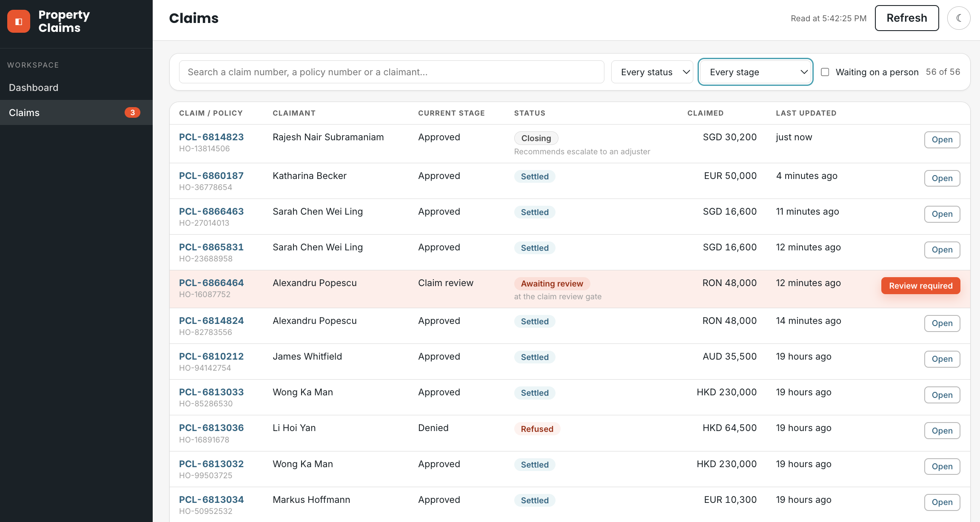Click Open button for Li Hoi Yan row
The height and width of the screenshot is (522, 980).
942,431
